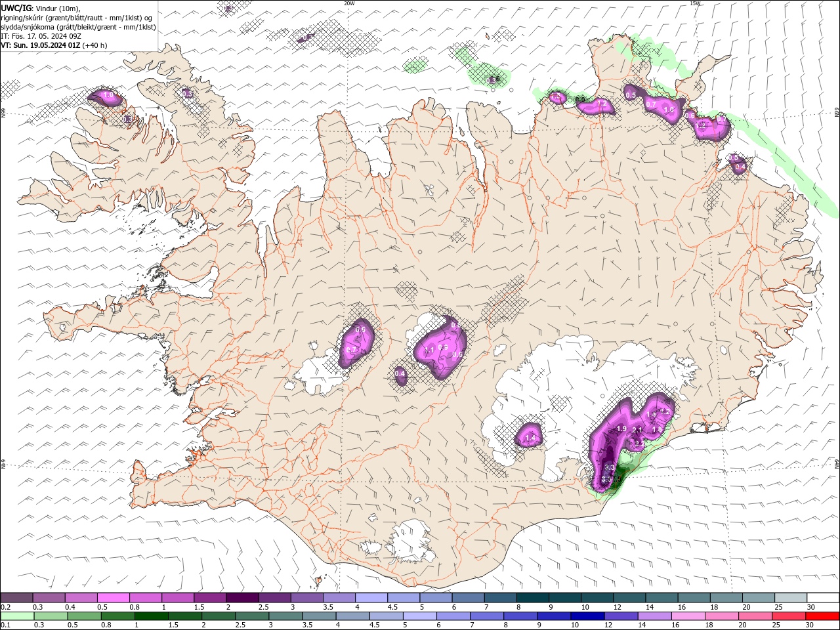Select the dark teal snow swatch labeled 8
This screenshot has height=630, width=840.
point(532,598)
